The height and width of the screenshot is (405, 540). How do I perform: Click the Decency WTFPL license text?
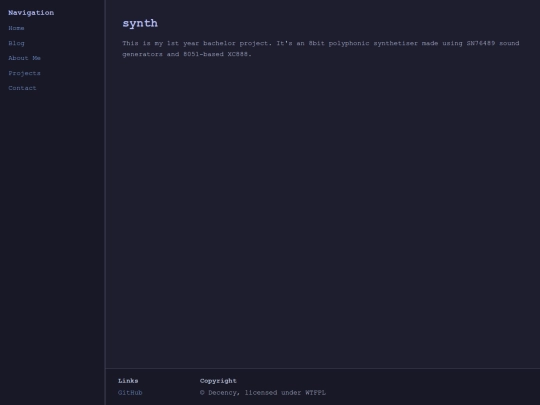(263, 393)
